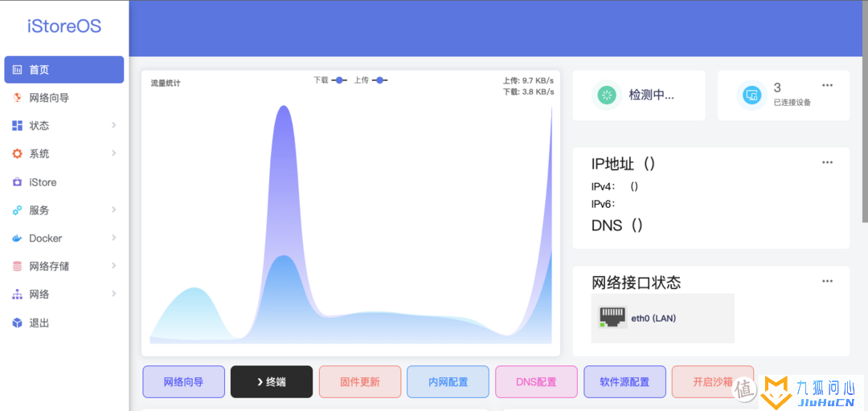Screen dimensions: 868x411
Task: Select 网络存储 in the sidebar menu
Action: (64, 266)
